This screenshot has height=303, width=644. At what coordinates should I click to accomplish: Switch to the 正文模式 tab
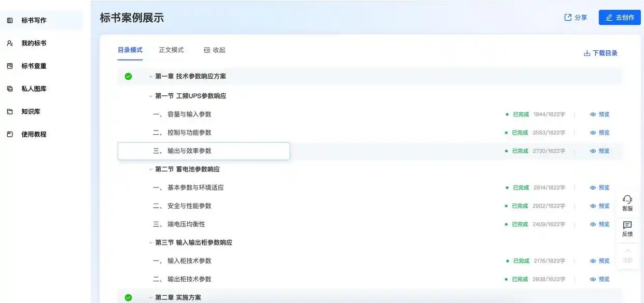point(171,50)
